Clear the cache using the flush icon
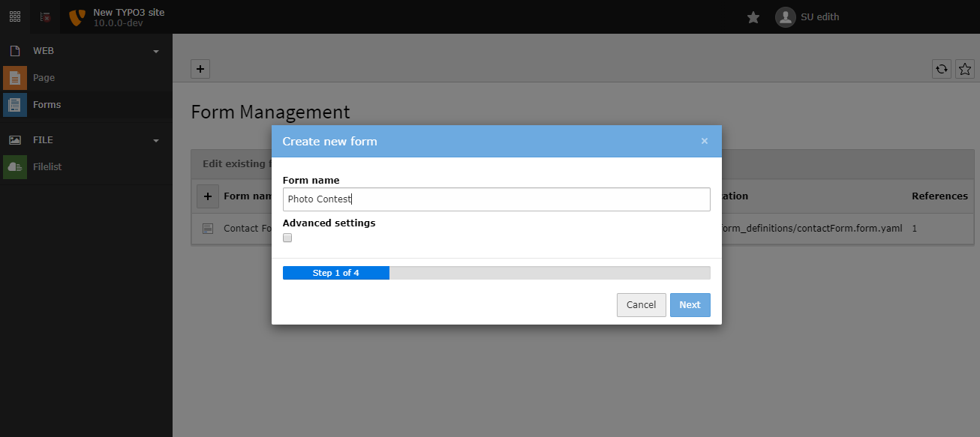 (x=44, y=16)
